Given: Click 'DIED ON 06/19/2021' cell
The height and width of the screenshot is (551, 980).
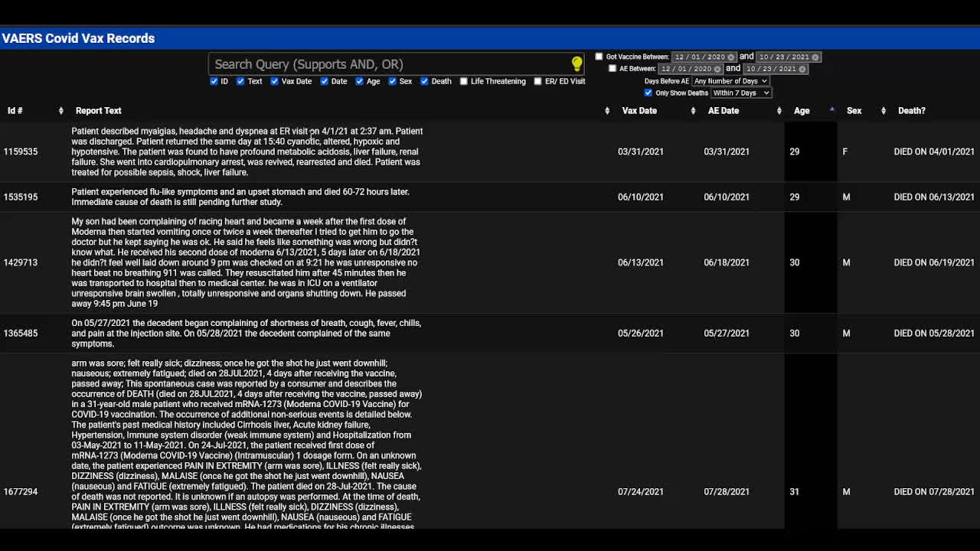Looking at the screenshot, I should pos(934,262).
